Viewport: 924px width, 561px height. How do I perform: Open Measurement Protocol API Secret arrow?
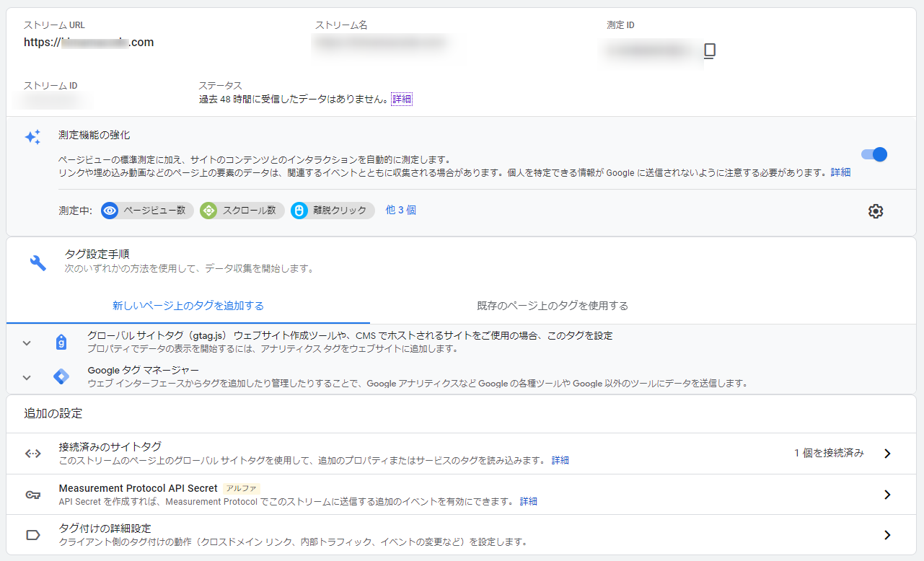point(887,495)
